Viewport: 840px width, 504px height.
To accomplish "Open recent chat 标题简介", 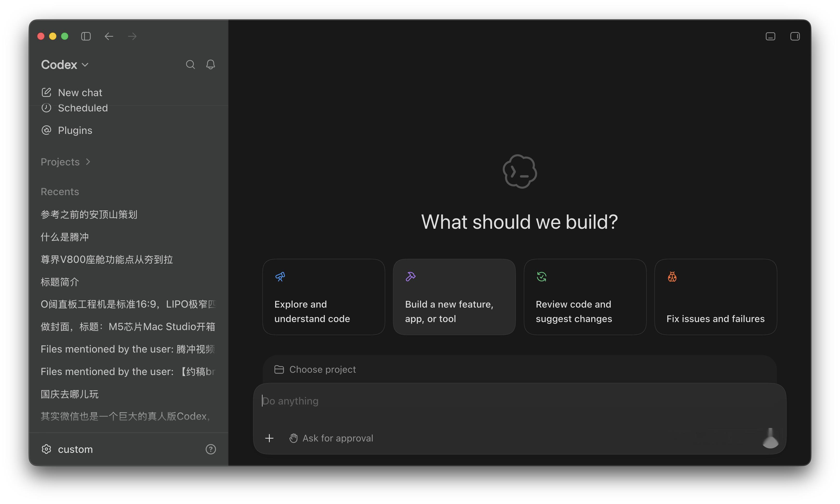I will (129, 282).
